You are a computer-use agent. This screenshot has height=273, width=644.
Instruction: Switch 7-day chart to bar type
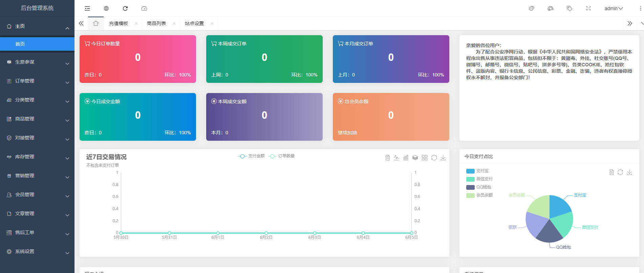point(406,158)
